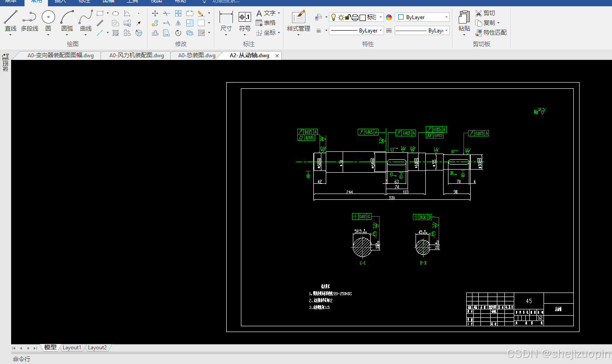This screenshot has width=612, height=364.
Task: Click the E-E section view label
Action: 363,263
